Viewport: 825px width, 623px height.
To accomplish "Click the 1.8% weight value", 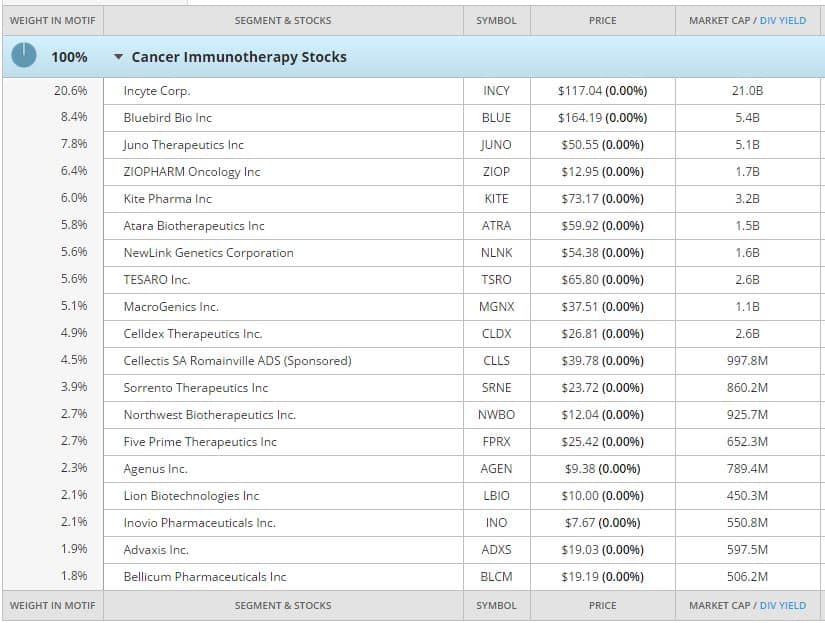I will click(x=74, y=576).
